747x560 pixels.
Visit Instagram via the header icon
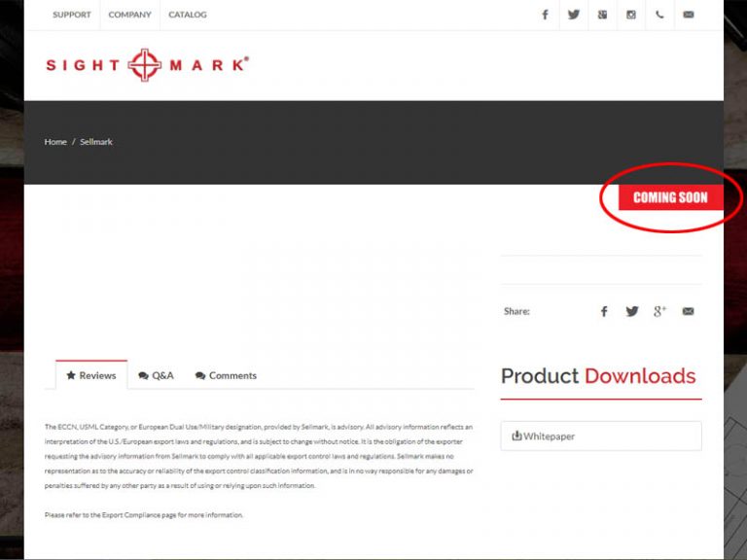(631, 15)
